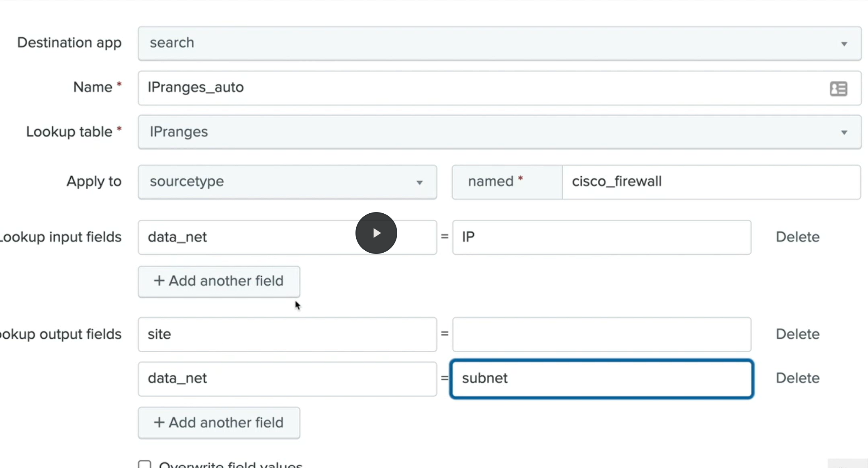This screenshot has height=468, width=868.
Task: Delete the site output field row
Action: [x=797, y=334]
